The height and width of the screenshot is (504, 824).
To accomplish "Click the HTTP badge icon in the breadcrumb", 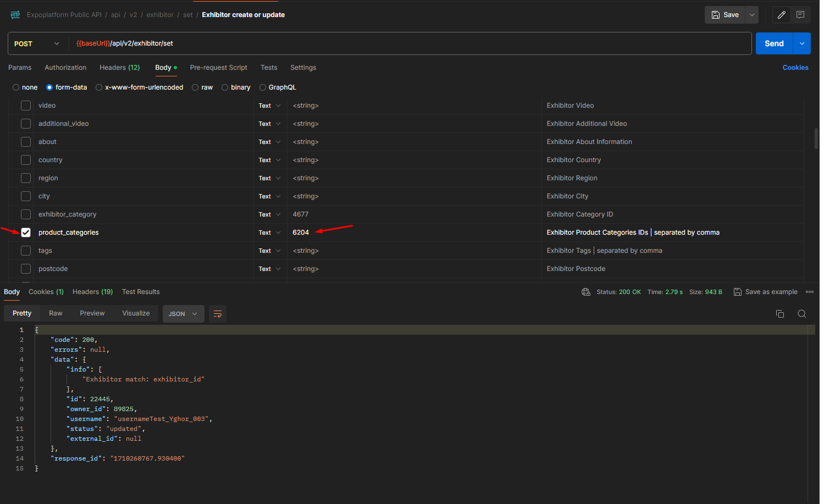I will click(15, 14).
